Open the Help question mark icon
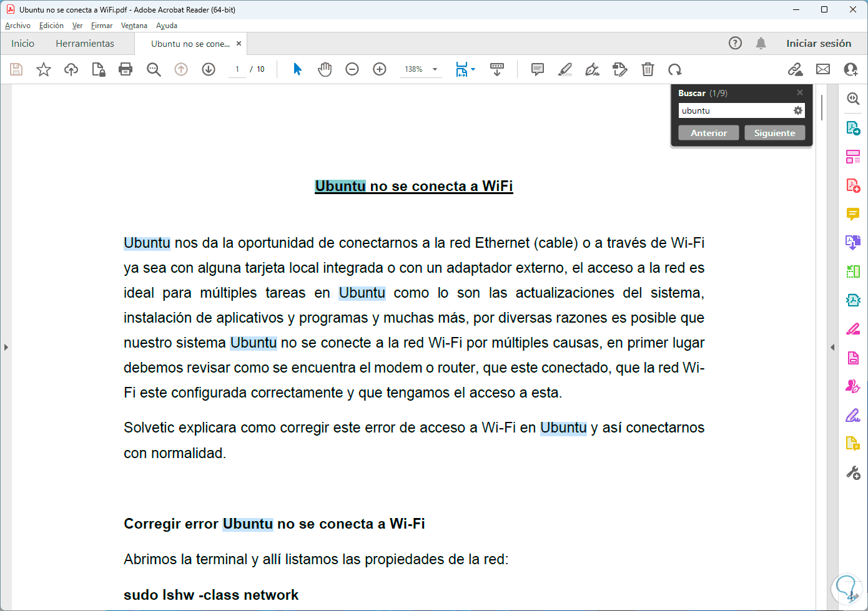The width and height of the screenshot is (868, 611). 736,43
